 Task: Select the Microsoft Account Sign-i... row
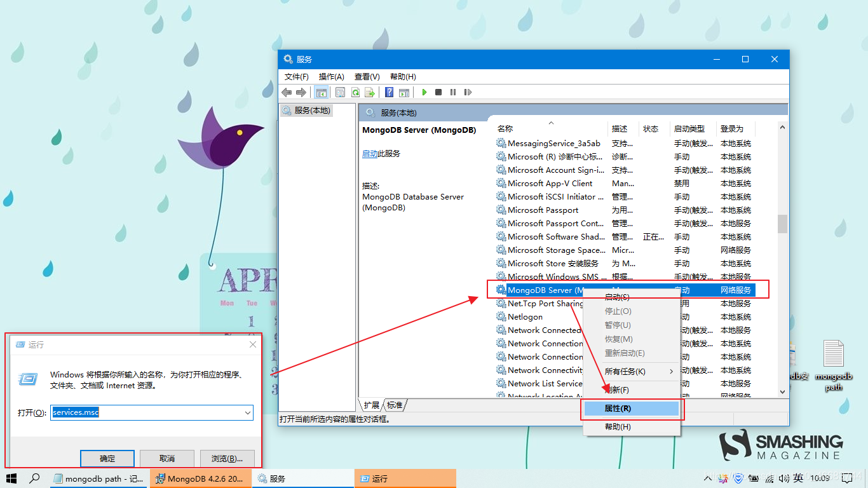coord(624,170)
